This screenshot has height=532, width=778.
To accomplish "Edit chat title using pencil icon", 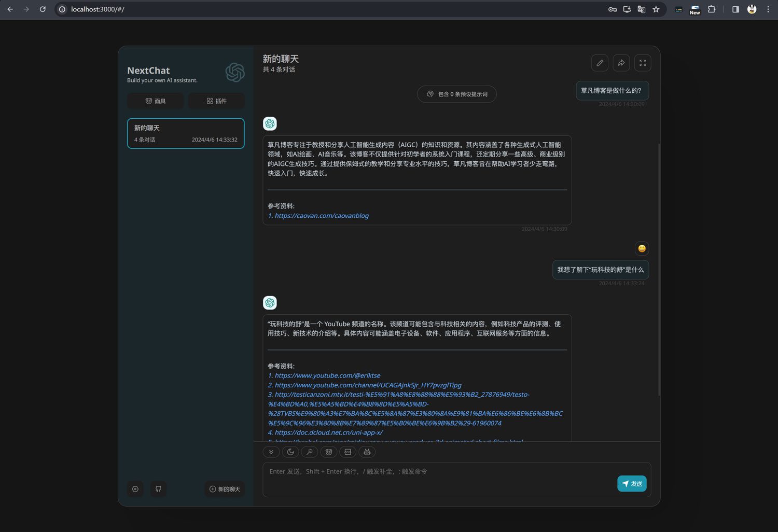I will click(600, 62).
